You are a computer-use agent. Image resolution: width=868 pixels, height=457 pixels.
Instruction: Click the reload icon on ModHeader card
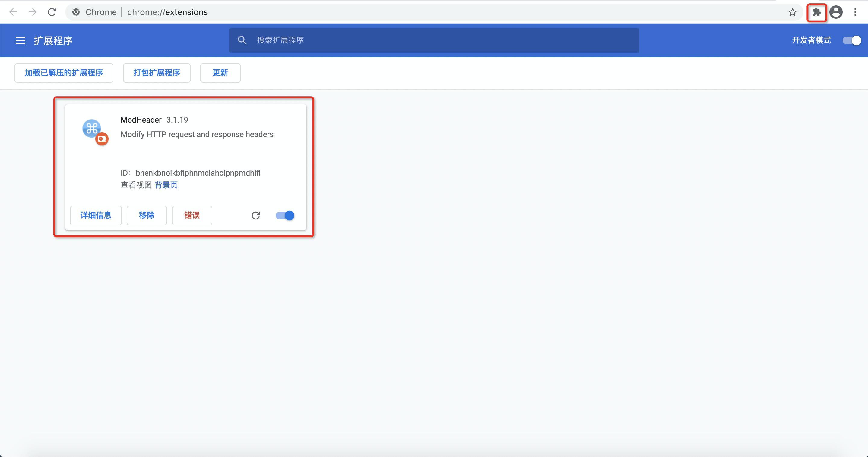click(256, 216)
